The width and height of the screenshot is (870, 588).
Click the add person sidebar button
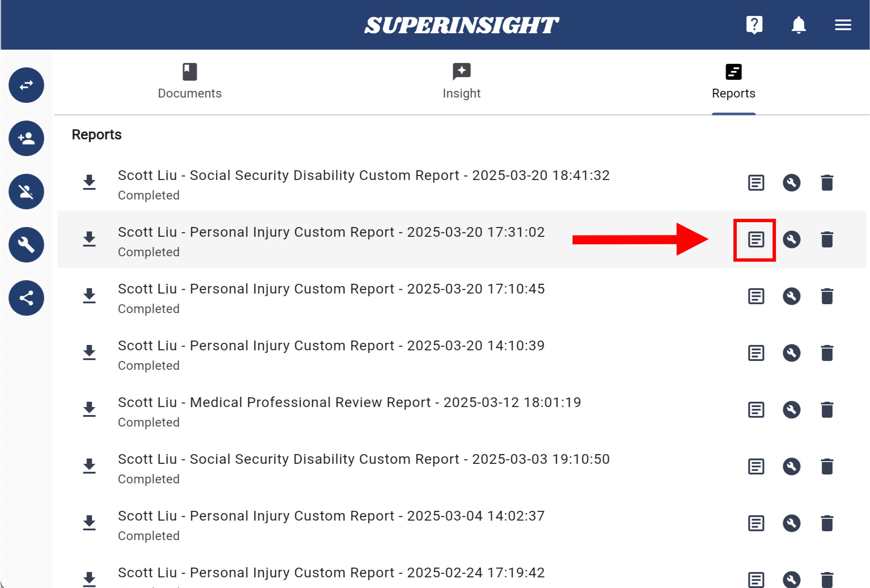tap(26, 138)
